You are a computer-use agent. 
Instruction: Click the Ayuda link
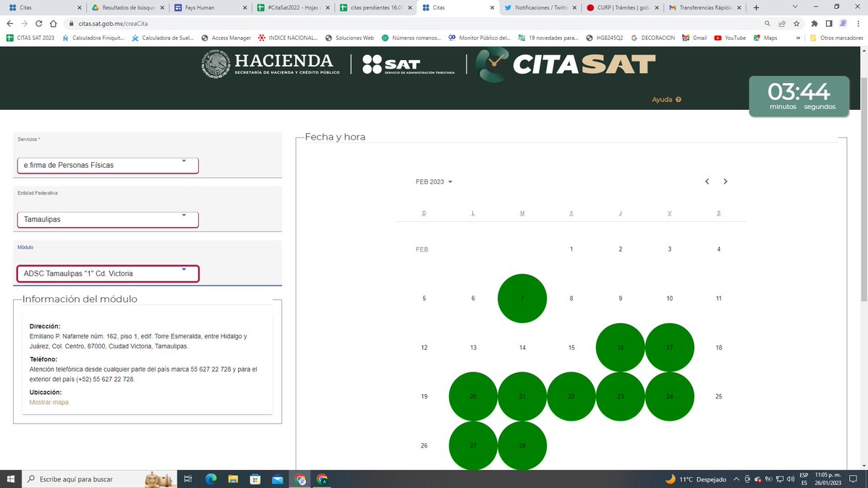[662, 100]
